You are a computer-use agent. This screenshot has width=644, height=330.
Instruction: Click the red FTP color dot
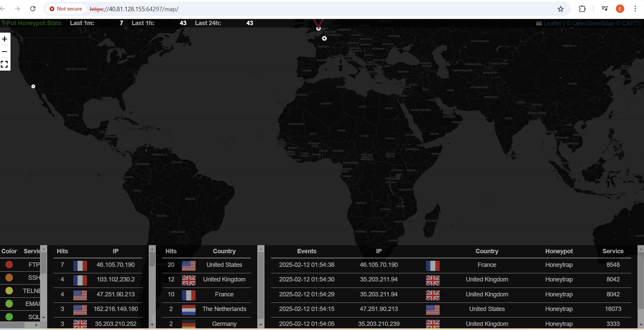tap(9, 264)
